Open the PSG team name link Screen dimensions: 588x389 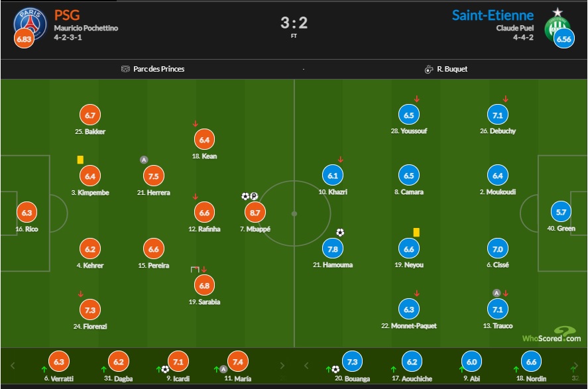point(67,15)
